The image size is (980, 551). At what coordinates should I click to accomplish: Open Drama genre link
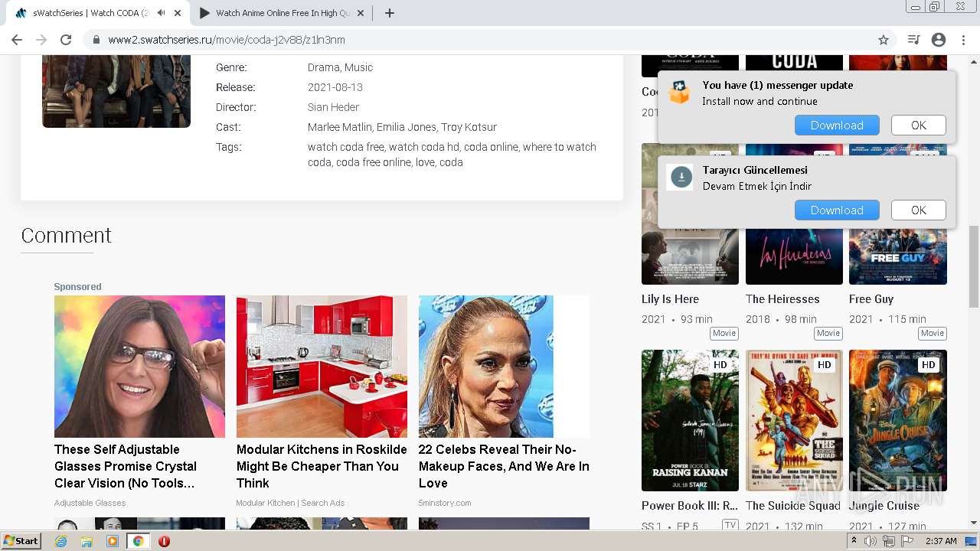click(x=324, y=67)
